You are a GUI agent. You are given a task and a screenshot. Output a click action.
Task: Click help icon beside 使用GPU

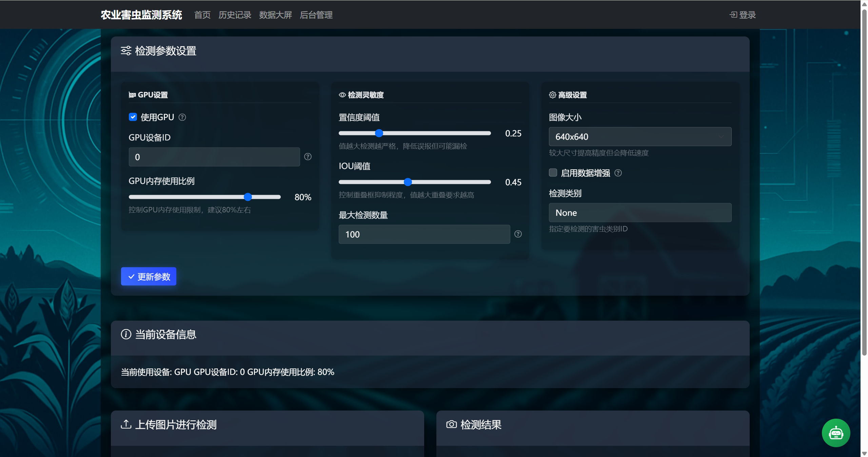tap(182, 117)
